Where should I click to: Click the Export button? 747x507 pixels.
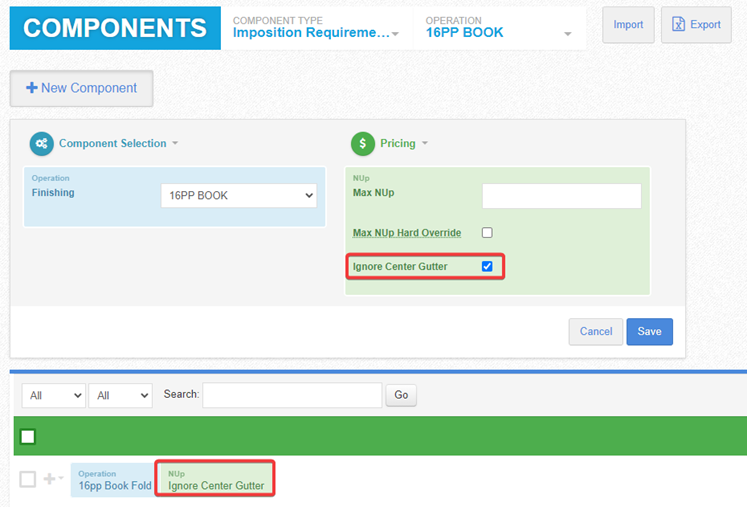coord(696,25)
